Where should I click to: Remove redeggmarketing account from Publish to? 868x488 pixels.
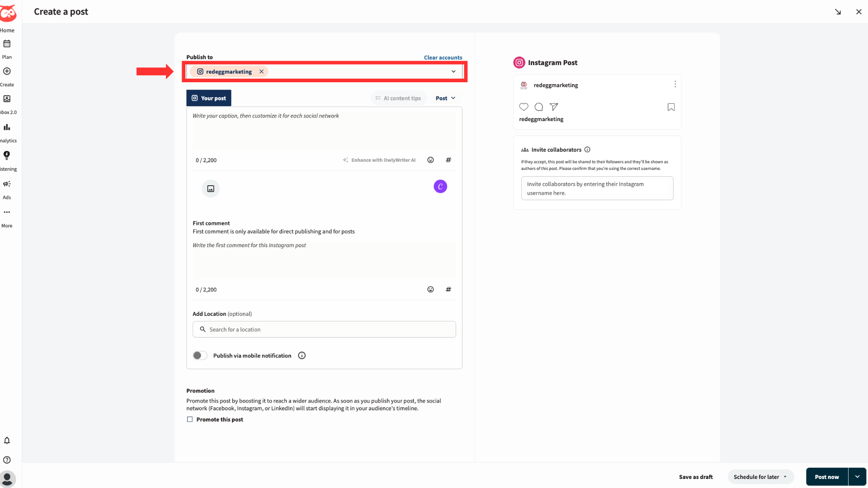[261, 71]
